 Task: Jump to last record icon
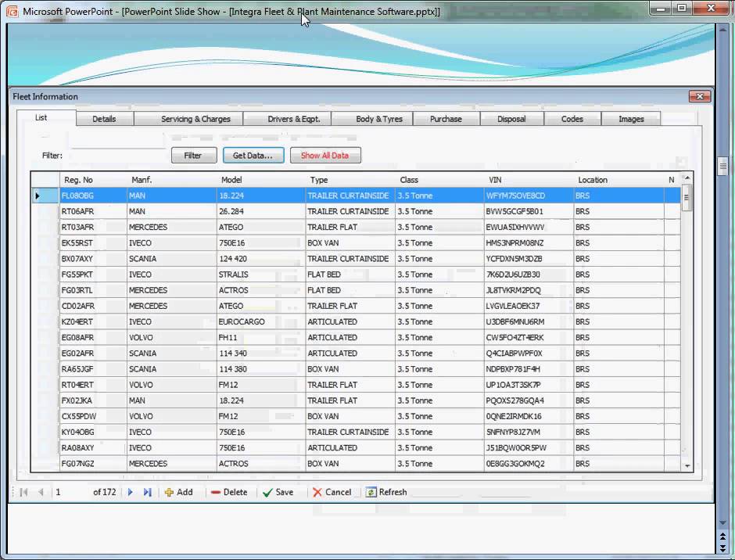coord(147,492)
